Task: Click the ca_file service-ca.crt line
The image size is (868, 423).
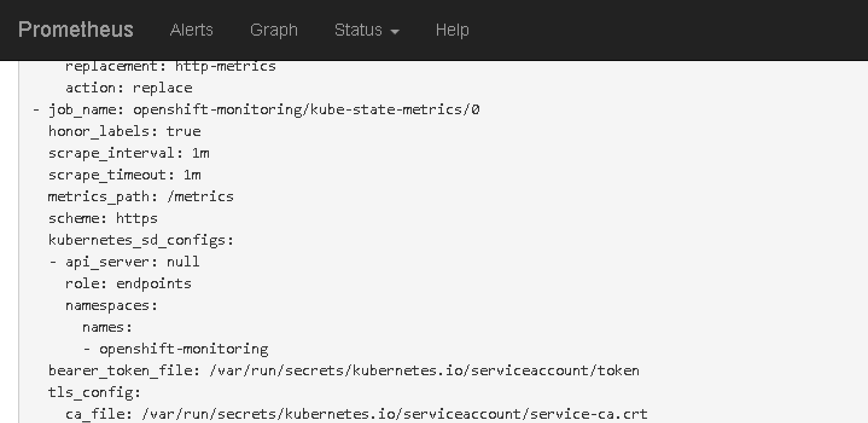Action: [356, 414]
